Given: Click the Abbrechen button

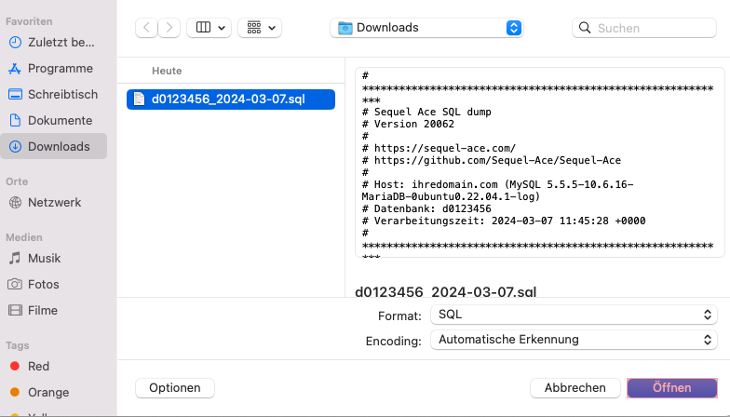Looking at the screenshot, I should click(575, 388).
